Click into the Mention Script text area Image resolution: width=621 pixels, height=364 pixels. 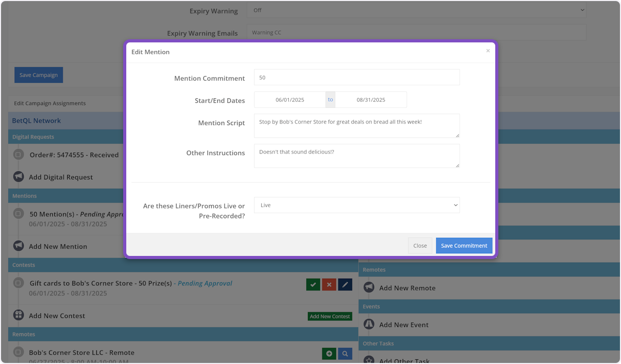[357, 126]
